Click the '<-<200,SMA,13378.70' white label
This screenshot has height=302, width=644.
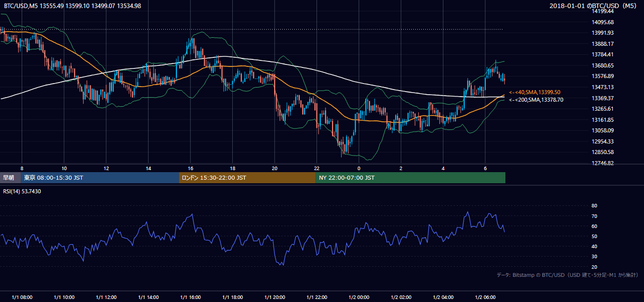(x=536, y=100)
